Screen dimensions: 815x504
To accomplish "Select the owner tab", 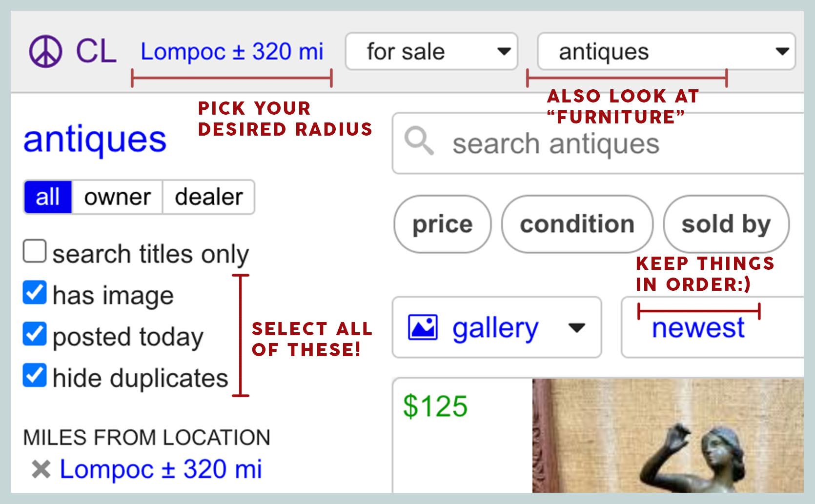I will (x=117, y=197).
